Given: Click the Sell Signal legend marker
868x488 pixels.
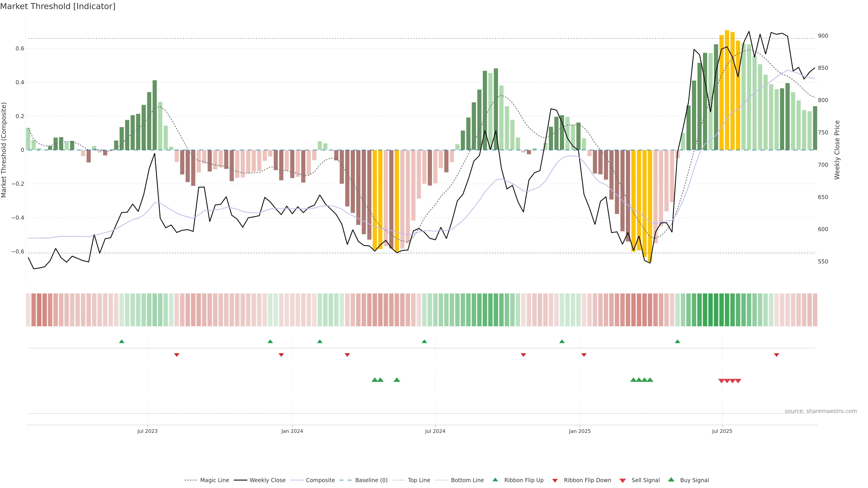Looking at the screenshot, I should [623, 480].
